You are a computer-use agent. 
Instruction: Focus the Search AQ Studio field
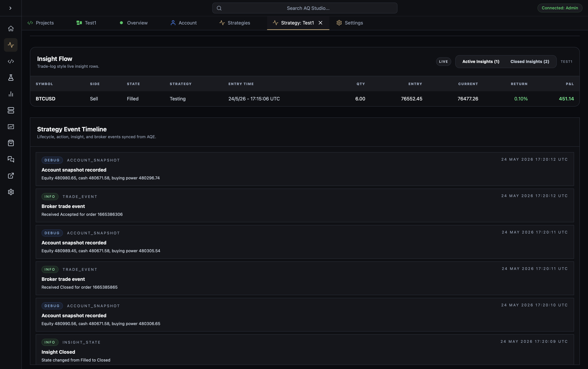pos(305,8)
